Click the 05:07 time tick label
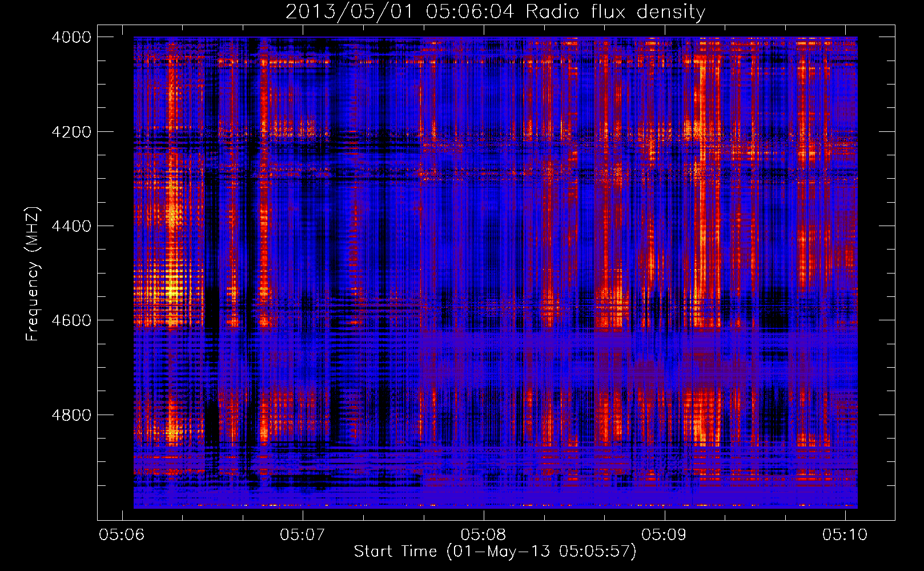The height and width of the screenshot is (571, 924). (x=303, y=534)
